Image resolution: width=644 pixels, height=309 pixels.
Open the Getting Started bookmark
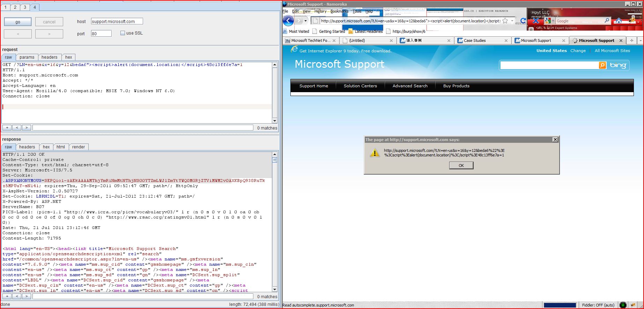328,31
